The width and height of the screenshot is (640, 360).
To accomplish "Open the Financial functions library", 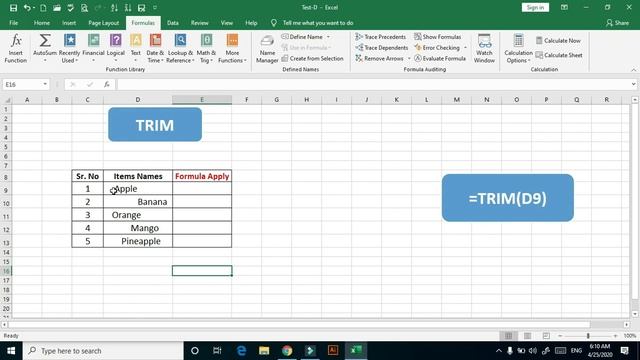I will coord(93,49).
